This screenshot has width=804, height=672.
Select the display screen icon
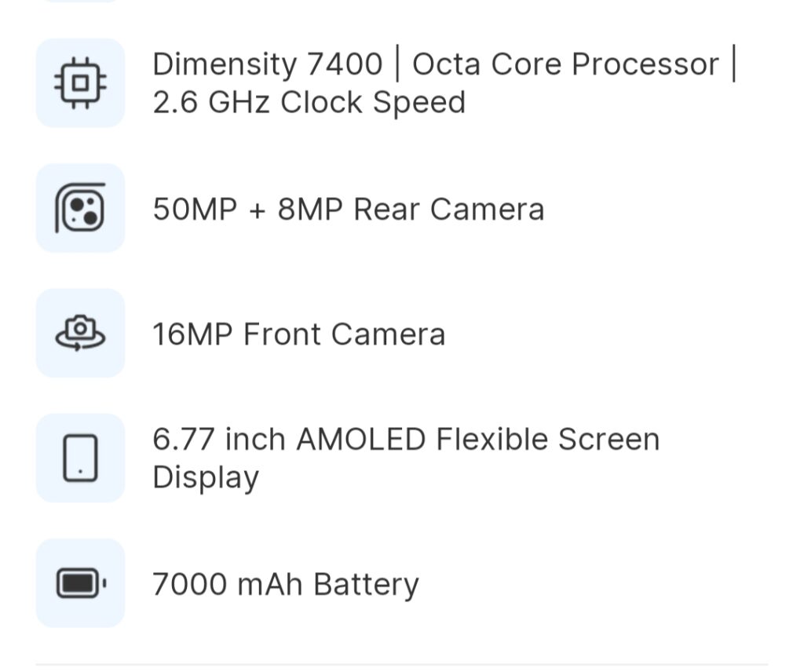(81, 458)
